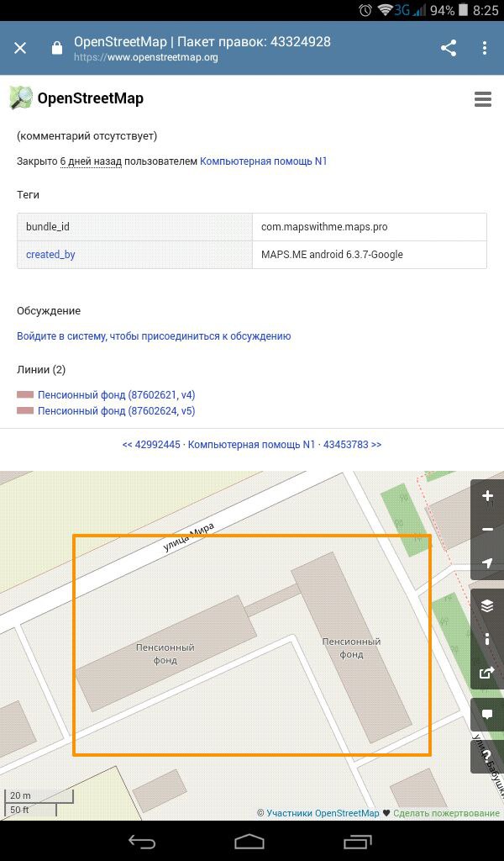Activate the query features question mark tool
This screenshot has height=861, width=504.
[x=487, y=757]
